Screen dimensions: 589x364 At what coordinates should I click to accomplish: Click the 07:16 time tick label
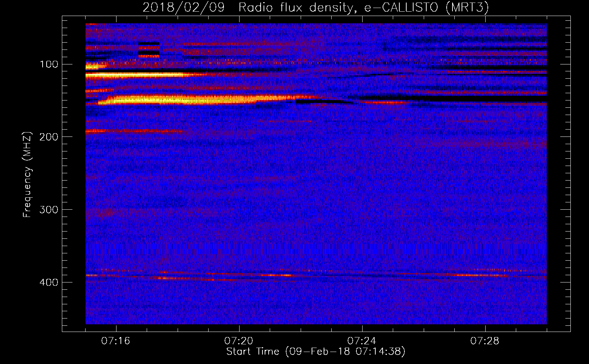(116, 341)
